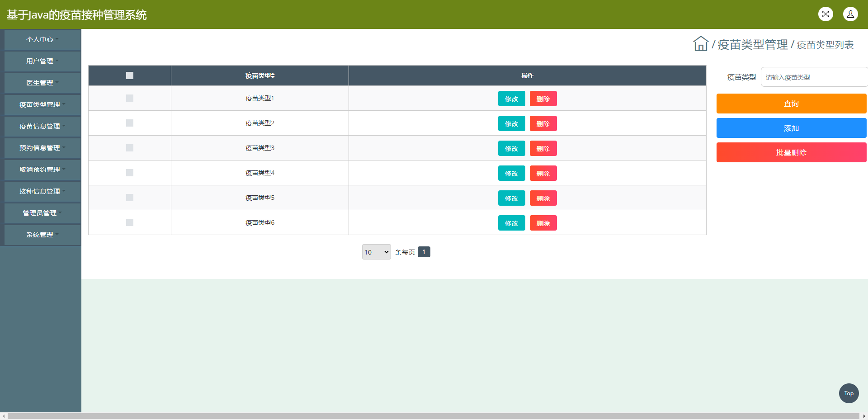Image resolution: width=868 pixels, height=420 pixels.
Task: Click the 疫苗类型列表 breadcrumb text
Action: (825, 45)
